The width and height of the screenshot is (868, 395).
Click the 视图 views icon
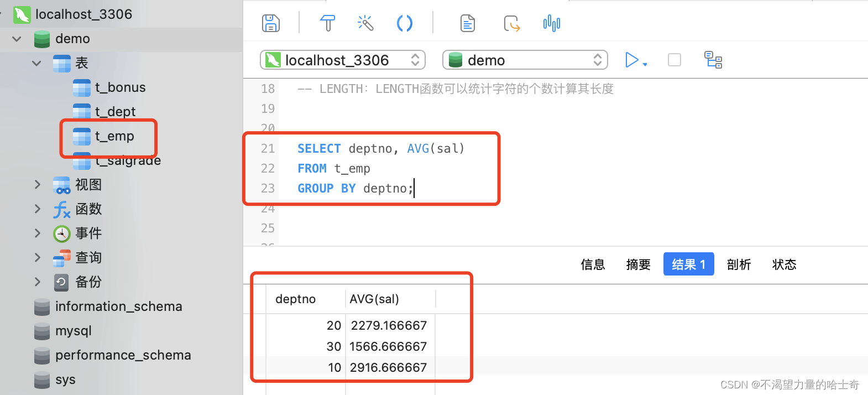[61, 185]
